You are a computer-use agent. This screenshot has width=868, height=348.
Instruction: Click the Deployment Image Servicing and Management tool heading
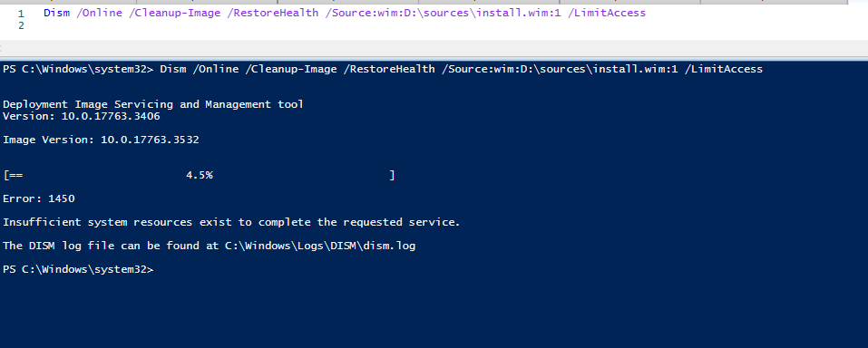click(152, 104)
